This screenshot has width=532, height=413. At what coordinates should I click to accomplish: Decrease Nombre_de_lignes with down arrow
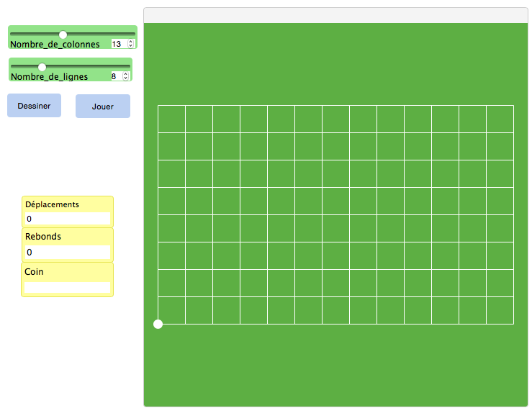coord(127,78)
